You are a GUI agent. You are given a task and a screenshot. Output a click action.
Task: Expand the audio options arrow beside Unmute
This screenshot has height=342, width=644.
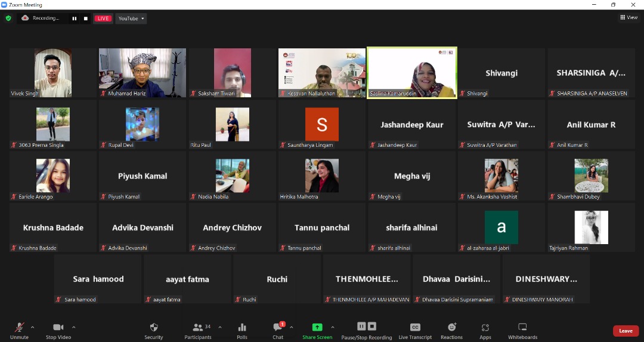pos(32,327)
